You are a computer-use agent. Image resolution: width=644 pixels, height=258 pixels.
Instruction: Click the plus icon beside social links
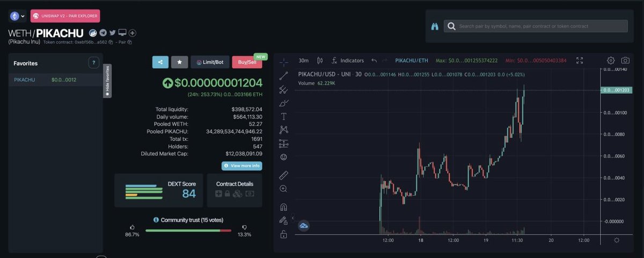tap(133, 33)
